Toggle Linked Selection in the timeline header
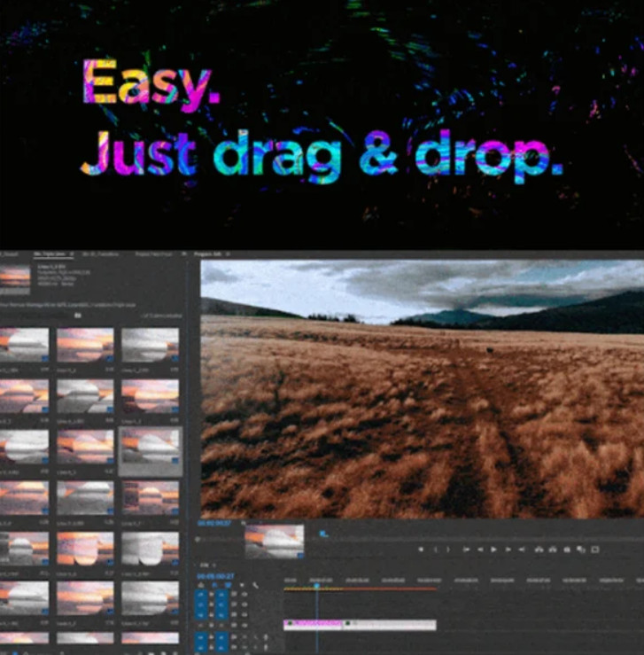Screen dimensions: 644x655 [x=228, y=586]
